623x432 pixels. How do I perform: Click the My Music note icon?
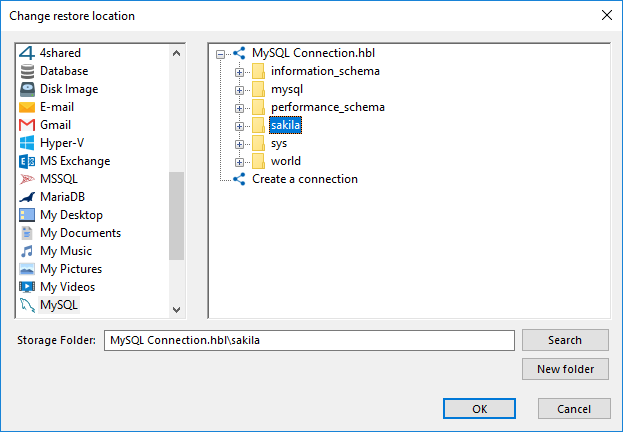click(x=27, y=251)
